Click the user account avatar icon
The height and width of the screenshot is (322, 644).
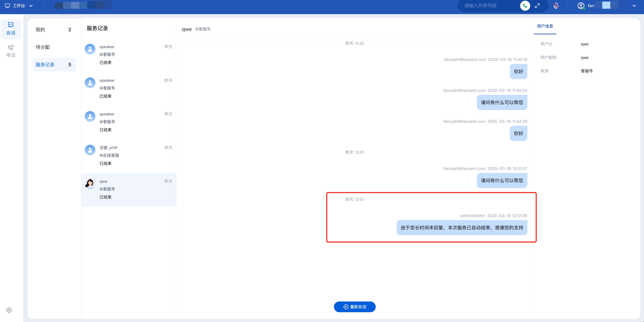click(581, 6)
